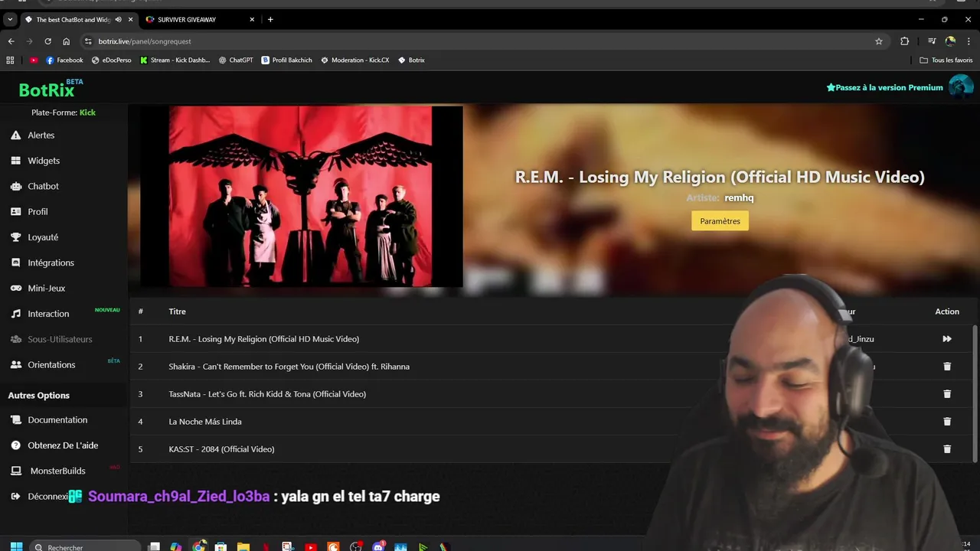980x551 pixels.
Task: Click the user avatar in header
Action: click(x=961, y=87)
